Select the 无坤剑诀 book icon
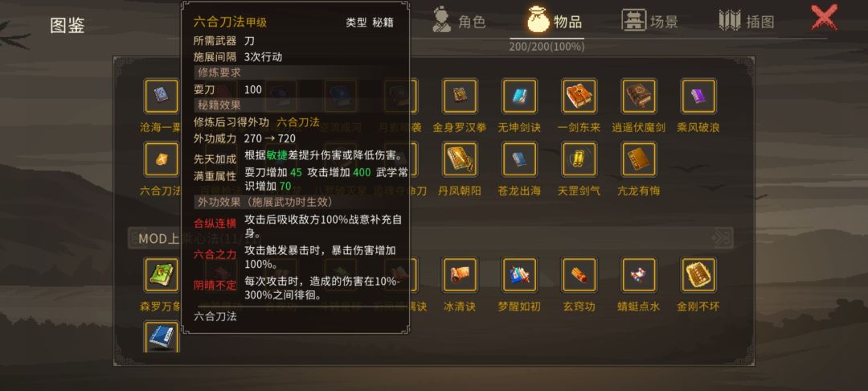 pos(519,97)
